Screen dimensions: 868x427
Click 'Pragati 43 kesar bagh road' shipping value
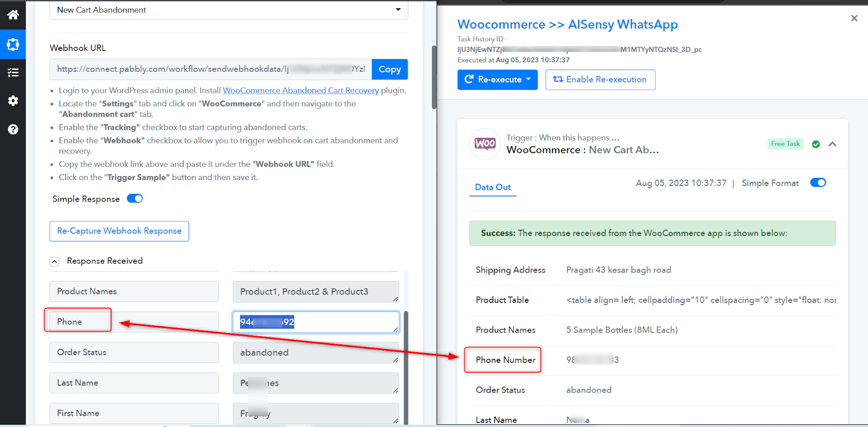coord(618,270)
